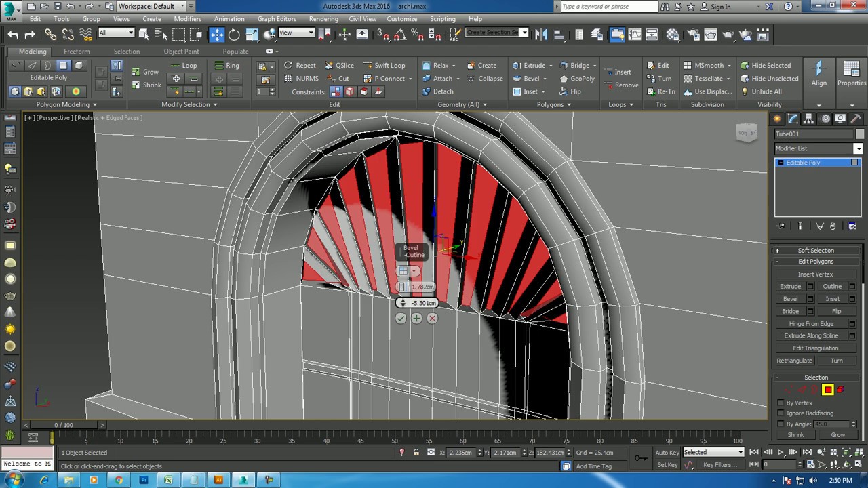Expand the Soft Selection rollout
This screenshot has height=488, width=868.
tap(816, 251)
